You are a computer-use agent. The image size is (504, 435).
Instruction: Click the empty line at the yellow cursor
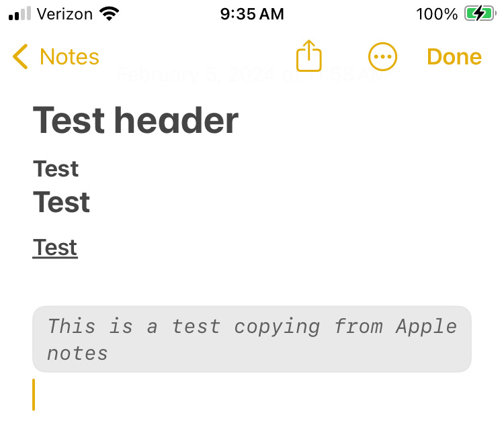[x=134, y=395]
